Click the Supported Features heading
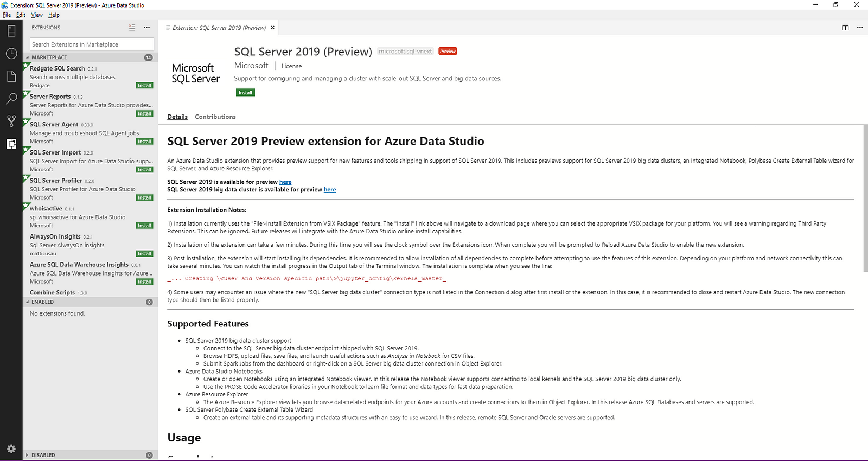The width and height of the screenshot is (868, 461). [208, 324]
